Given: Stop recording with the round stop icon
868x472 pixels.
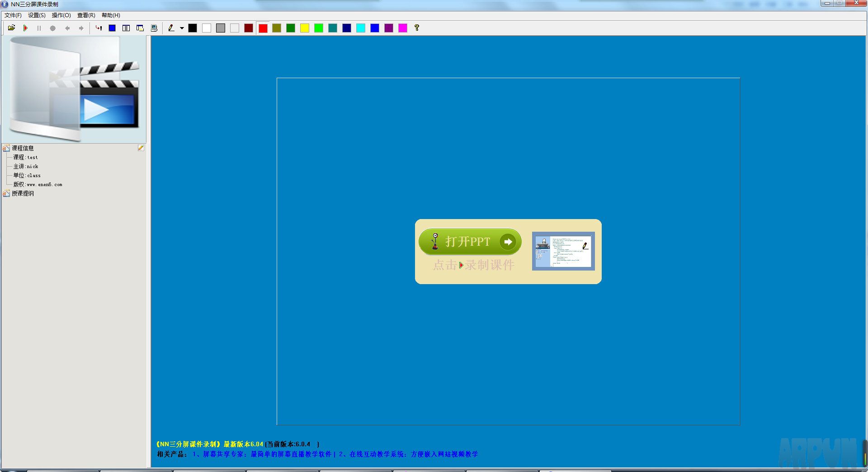Looking at the screenshot, I should (x=53, y=28).
